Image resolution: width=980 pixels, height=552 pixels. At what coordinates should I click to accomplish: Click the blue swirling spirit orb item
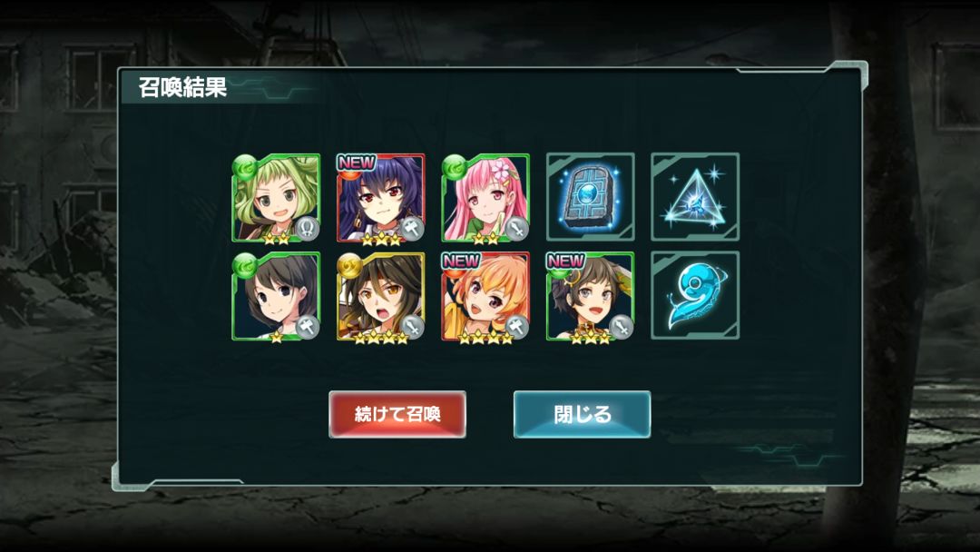tap(695, 296)
